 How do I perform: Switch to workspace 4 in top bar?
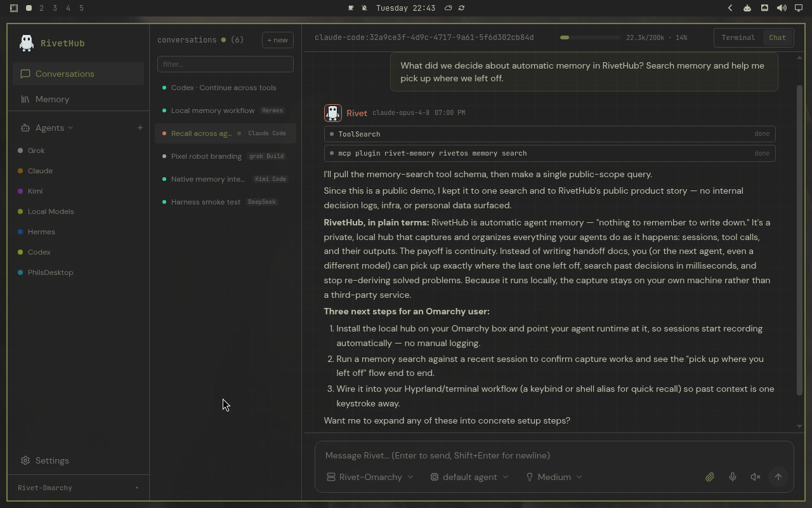point(69,8)
